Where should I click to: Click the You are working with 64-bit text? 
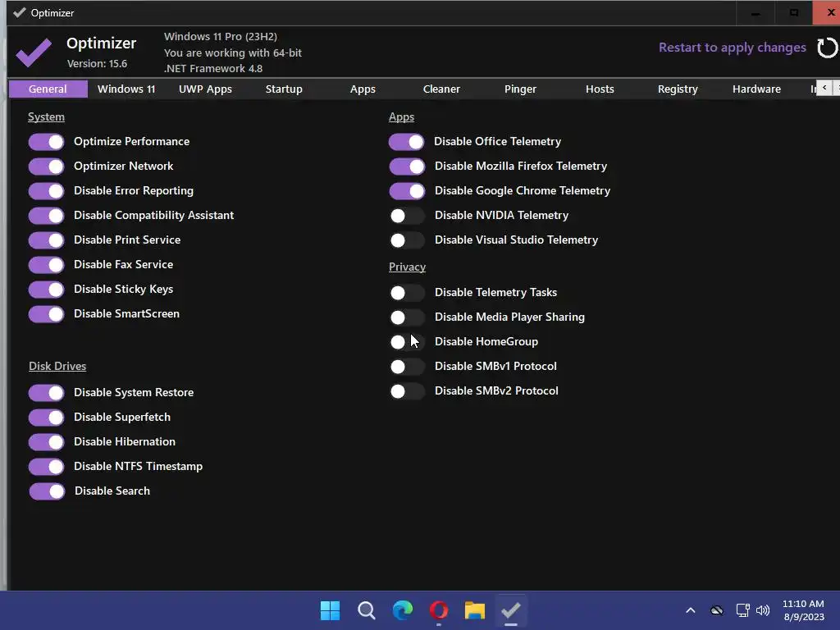click(x=232, y=52)
